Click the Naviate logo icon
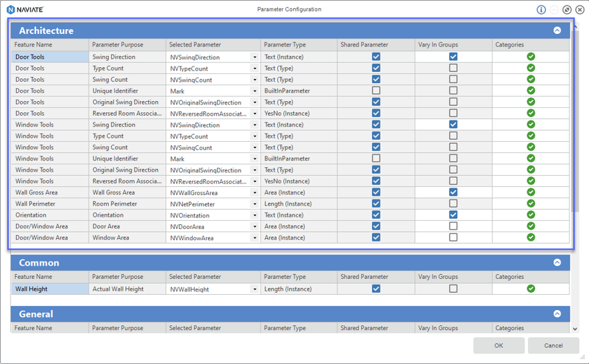589x364 pixels. (10, 10)
